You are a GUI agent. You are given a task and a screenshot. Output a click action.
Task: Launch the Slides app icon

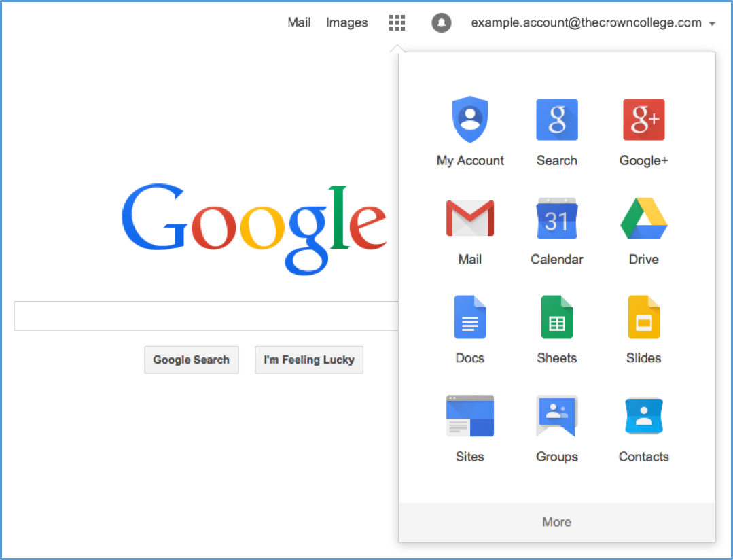[x=644, y=317]
